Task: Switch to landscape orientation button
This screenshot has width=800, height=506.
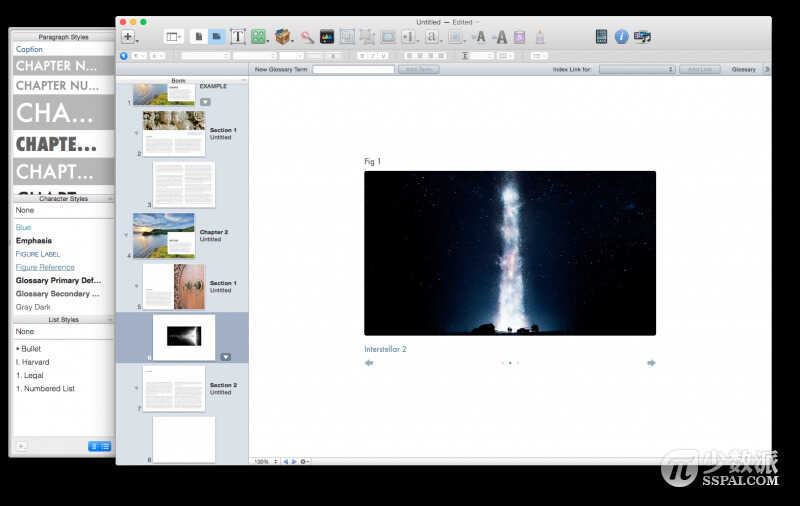Action: [x=217, y=37]
